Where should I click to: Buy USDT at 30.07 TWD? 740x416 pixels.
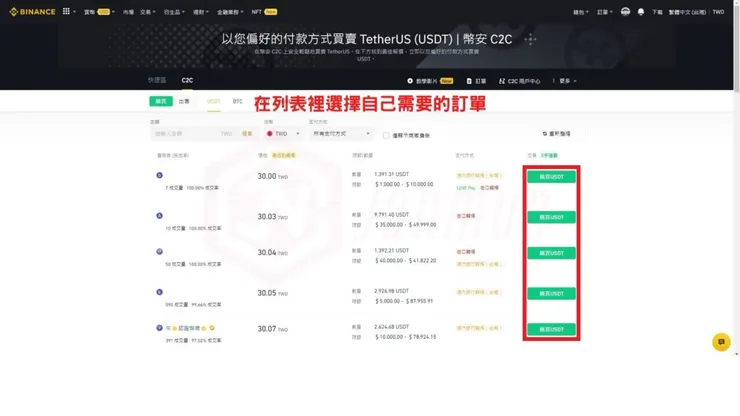551,330
